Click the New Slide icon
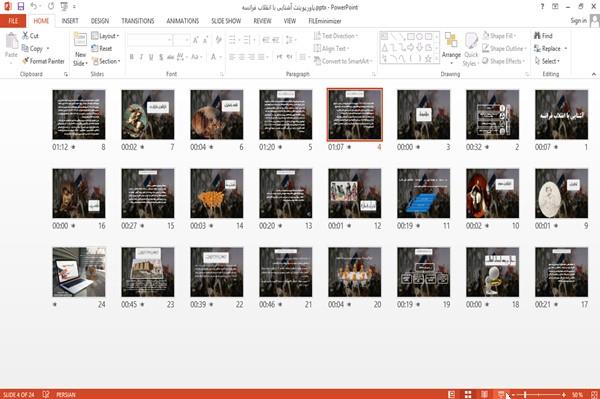This screenshot has height=399, width=600. click(x=80, y=40)
